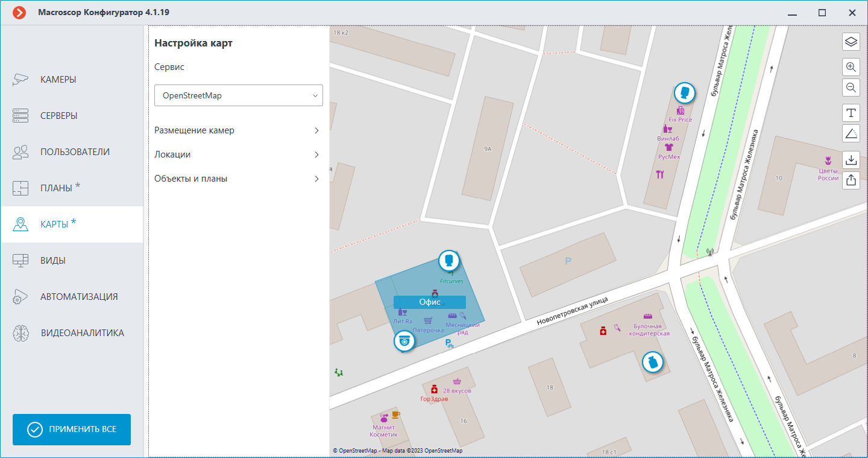
Task: Click the 28 вкусов label
Action: [457, 391]
